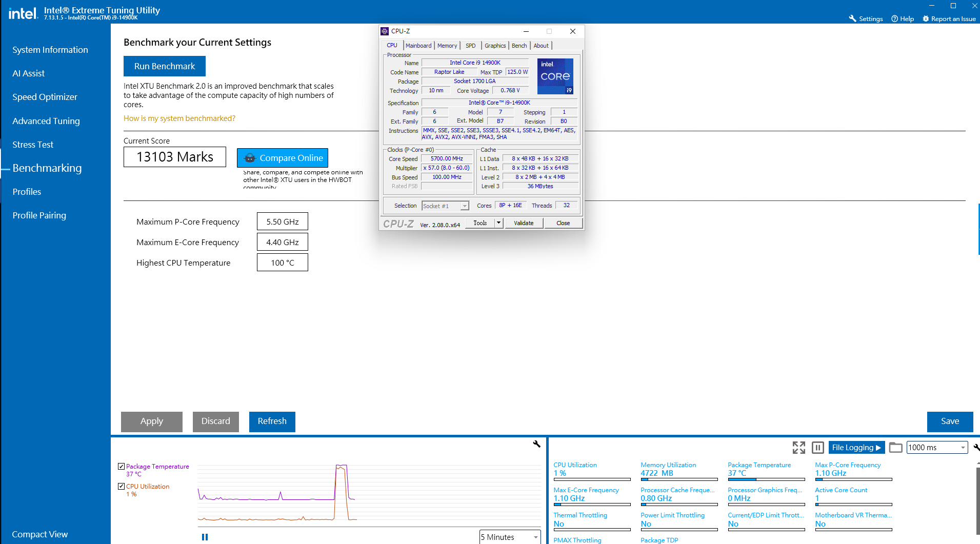This screenshot has width=980, height=544.
Task: Click the Apply button
Action: pyautogui.click(x=152, y=421)
